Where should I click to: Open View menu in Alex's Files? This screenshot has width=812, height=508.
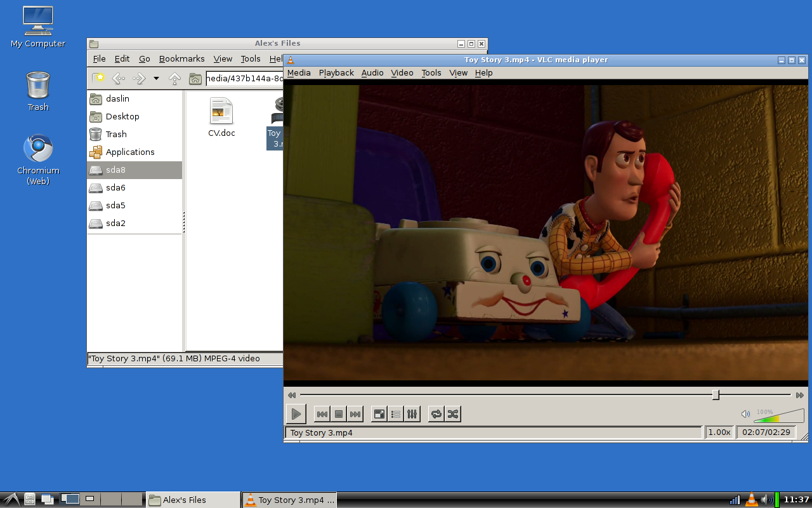pos(223,58)
